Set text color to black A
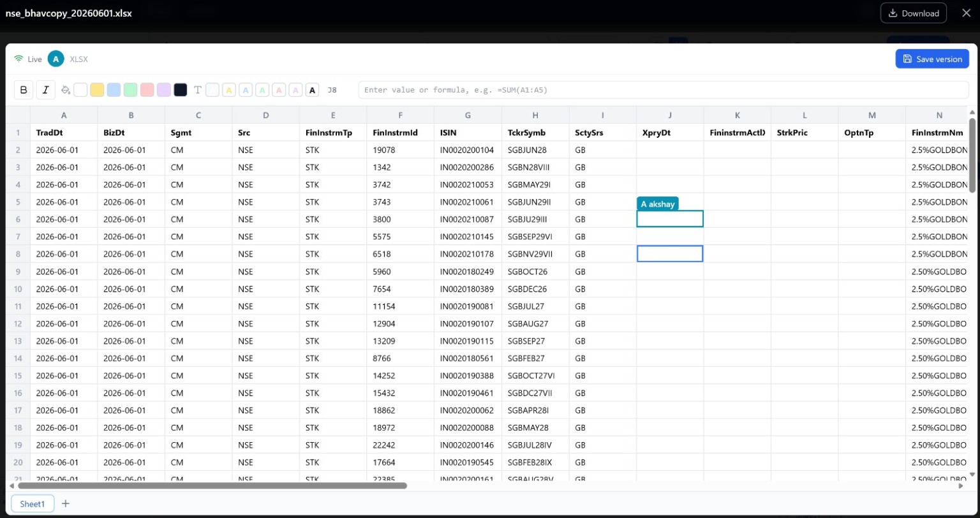The width and height of the screenshot is (980, 518). [x=312, y=90]
